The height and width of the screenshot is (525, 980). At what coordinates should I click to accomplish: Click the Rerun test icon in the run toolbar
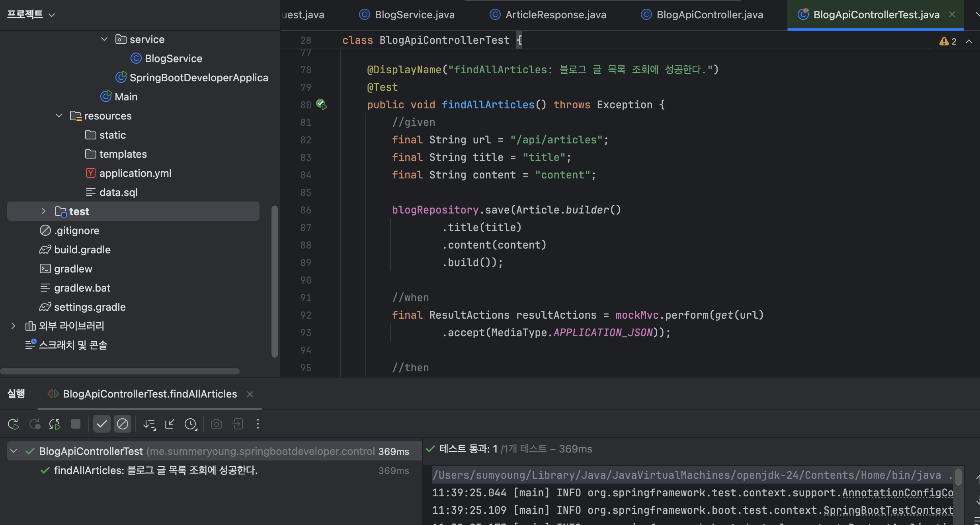pos(13,424)
